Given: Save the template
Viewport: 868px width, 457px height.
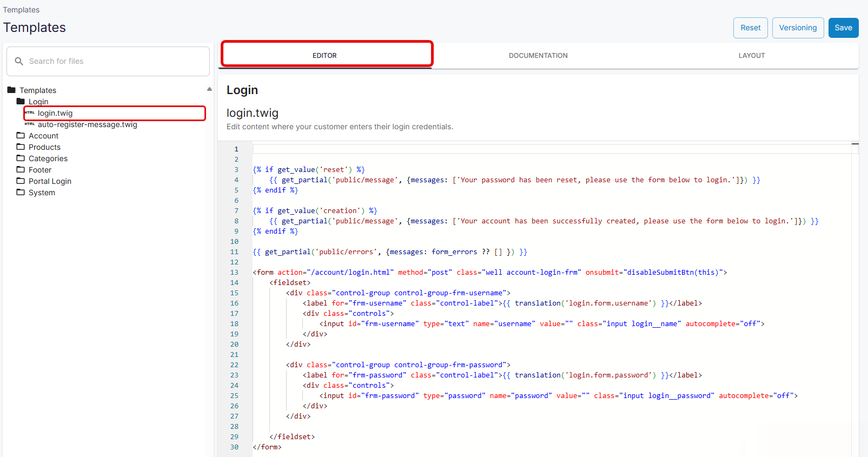Looking at the screenshot, I should pos(844,28).
